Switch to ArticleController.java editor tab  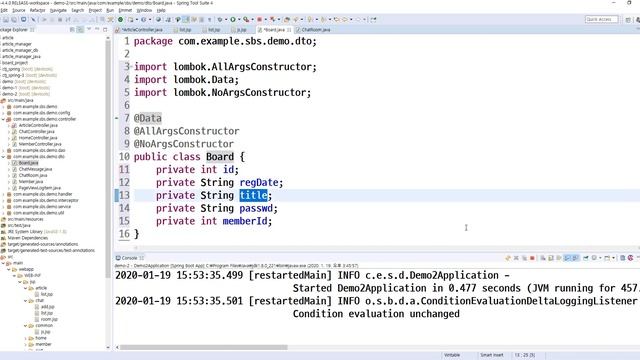pos(142,30)
